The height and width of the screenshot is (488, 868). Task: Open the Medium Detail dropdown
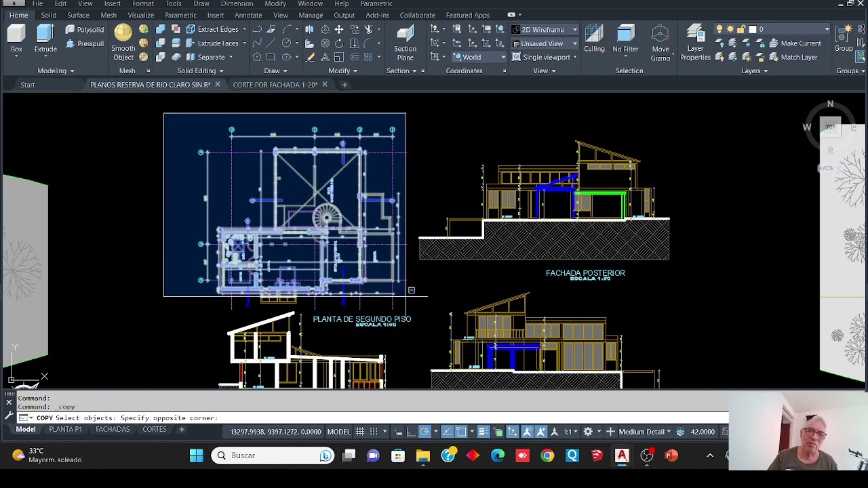tap(644, 432)
